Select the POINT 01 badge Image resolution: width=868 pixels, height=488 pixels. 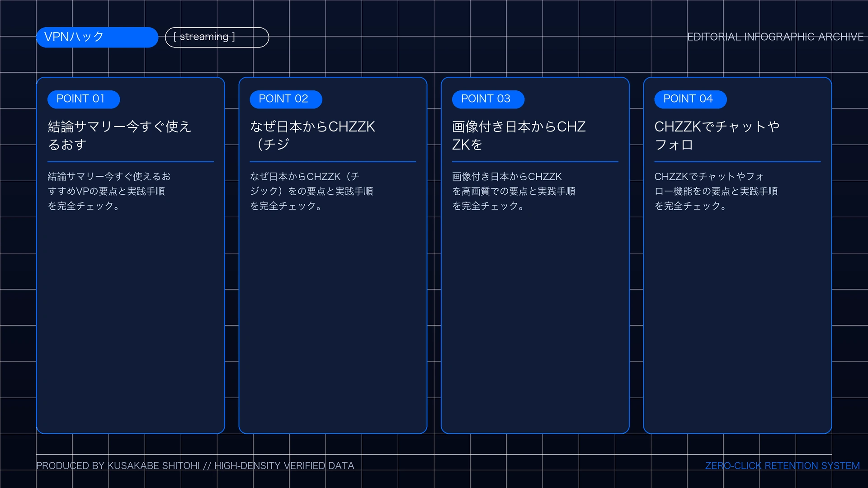coord(84,99)
